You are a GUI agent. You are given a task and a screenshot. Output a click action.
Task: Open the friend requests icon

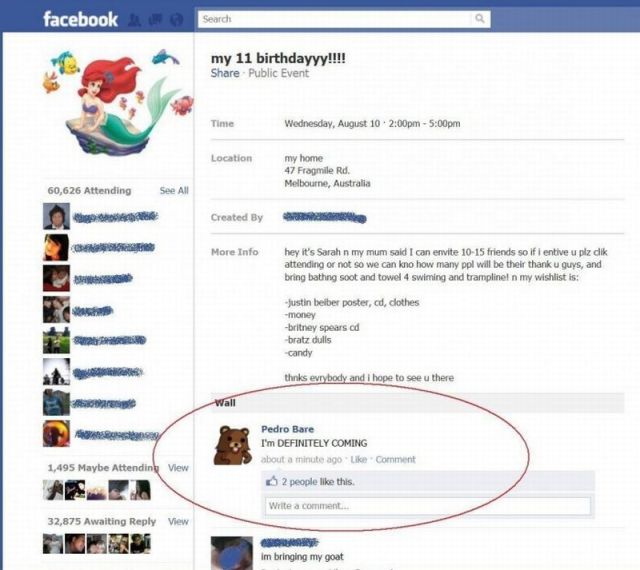135,20
